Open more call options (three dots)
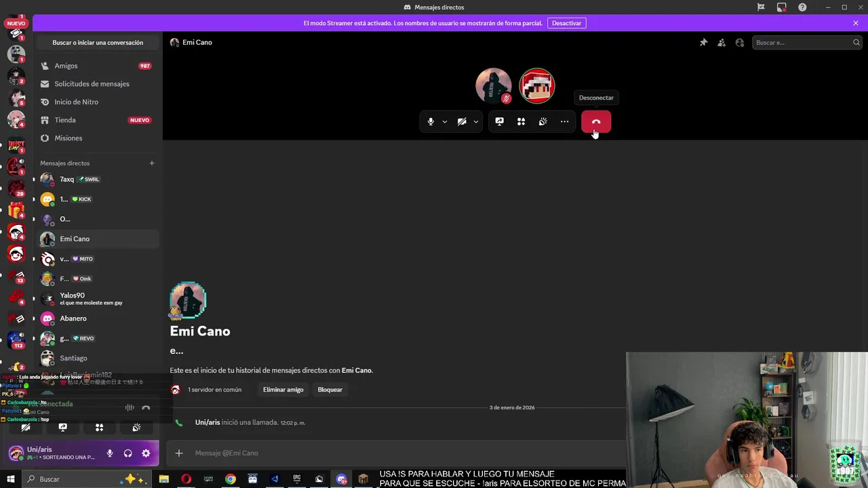Image resolution: width=868 pixels, height=488 pixels. pyautogui.click(x=564, y=122)
